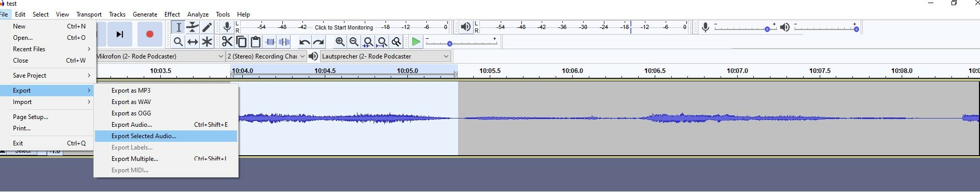
Task: Zoom out on the waveform
Action: point(354,42)
